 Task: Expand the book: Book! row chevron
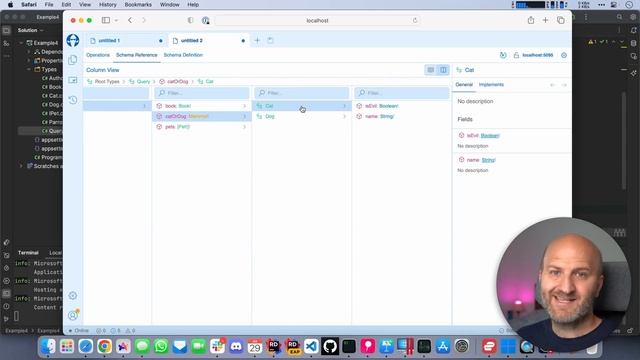pyautogui.click(x=244, y=106)
